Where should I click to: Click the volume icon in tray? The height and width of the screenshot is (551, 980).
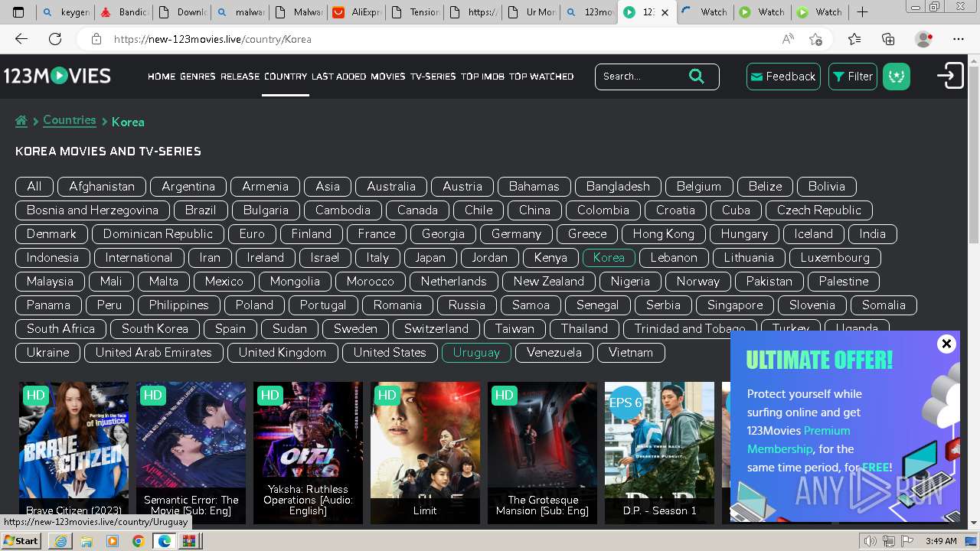[870, 541]
